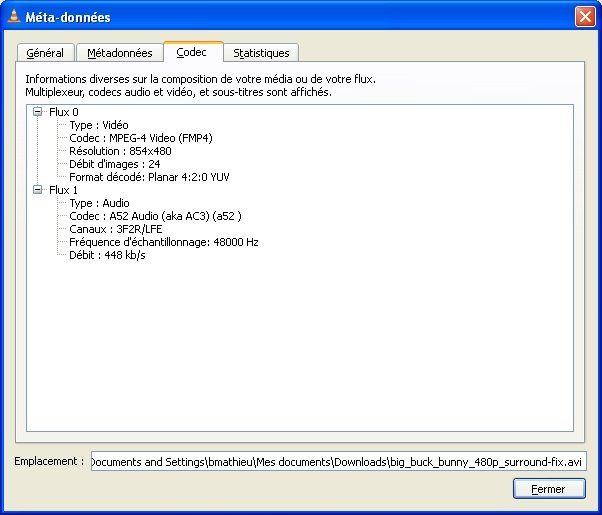Click the Format décodé Planar 4:2:0 row
This screenshot has height=515, width=602.
point(150,177)
